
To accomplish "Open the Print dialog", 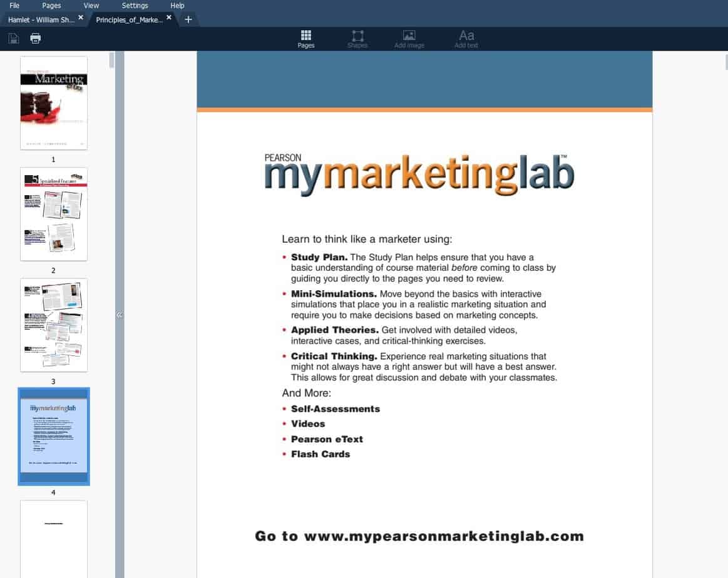I will click(x=35, y=38).
